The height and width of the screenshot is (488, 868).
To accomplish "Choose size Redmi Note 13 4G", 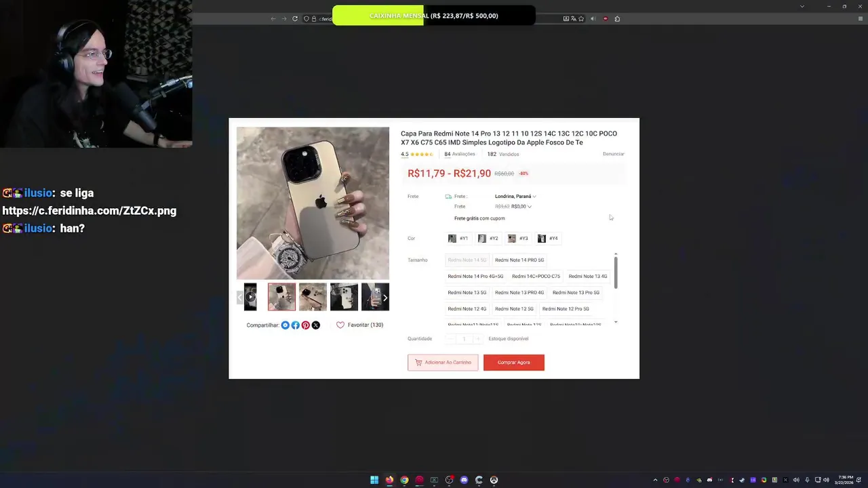I will point(588,277).
